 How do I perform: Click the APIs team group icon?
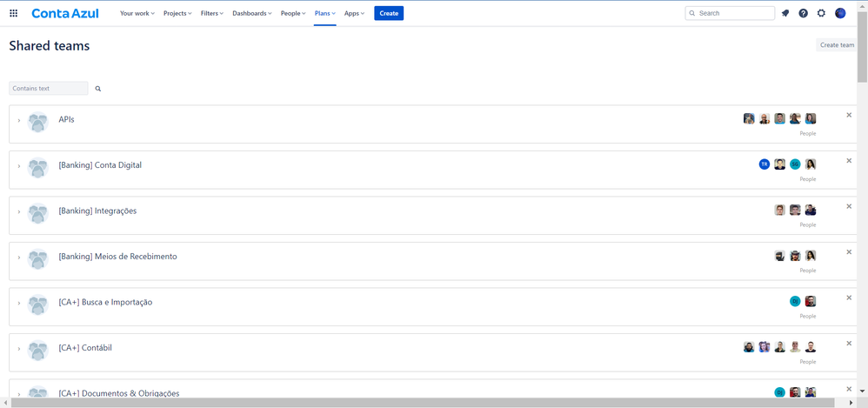[x=38, y=122]
